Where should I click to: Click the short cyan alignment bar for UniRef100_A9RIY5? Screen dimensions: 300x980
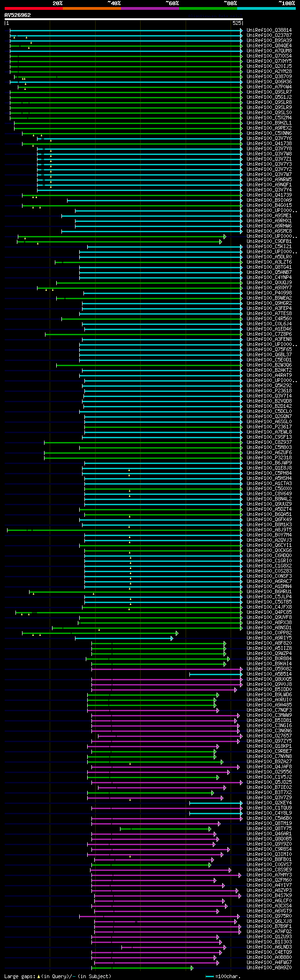click(x=124, y=638)
